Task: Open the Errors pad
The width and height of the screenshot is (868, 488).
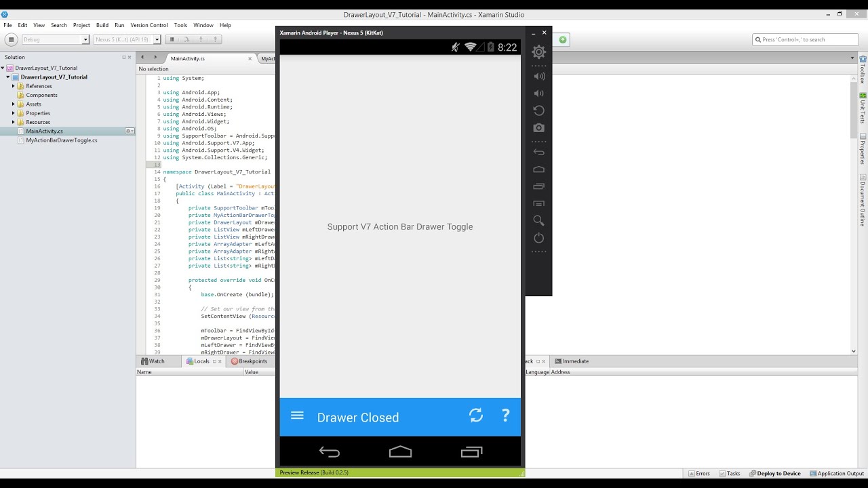Action: [698, 473]
